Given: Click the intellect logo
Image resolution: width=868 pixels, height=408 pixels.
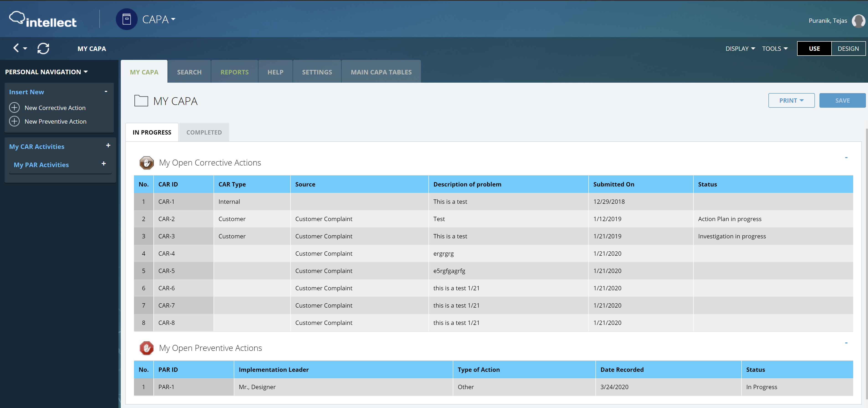Looking at the screenshot, I should click(x=43, y=20).
